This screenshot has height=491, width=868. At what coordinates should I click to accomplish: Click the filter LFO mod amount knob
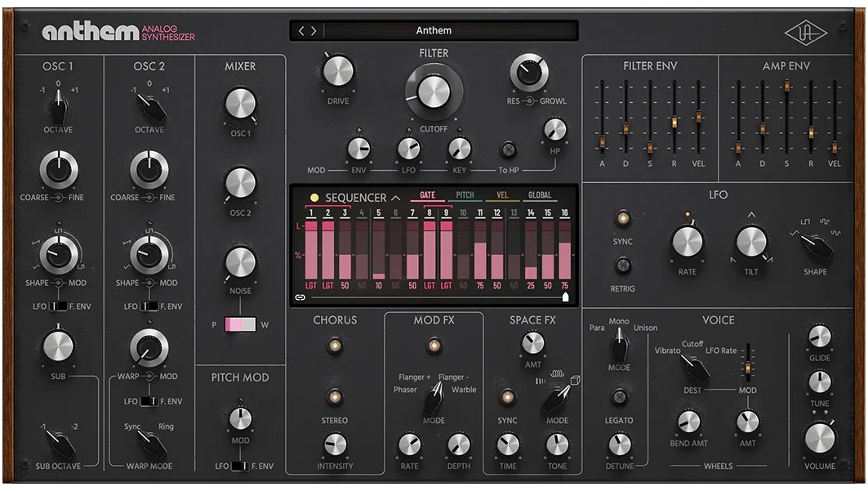click(x=408, y=149)
